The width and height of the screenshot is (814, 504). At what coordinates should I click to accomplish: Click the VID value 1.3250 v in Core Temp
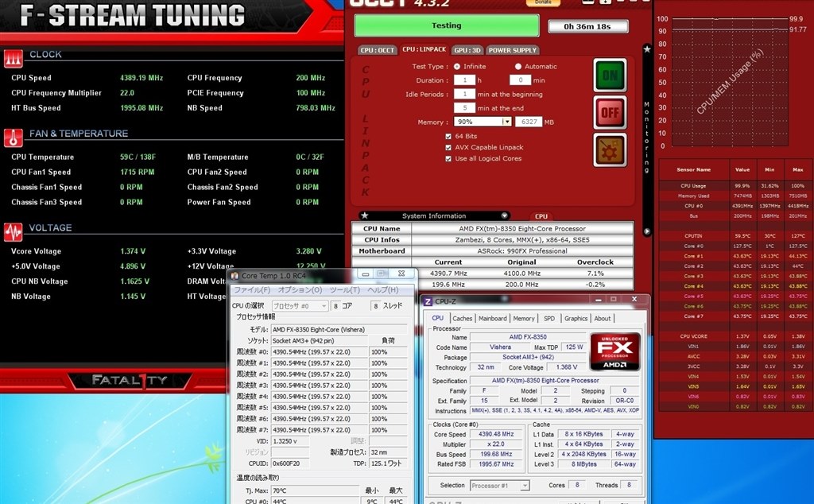(289, 441)
